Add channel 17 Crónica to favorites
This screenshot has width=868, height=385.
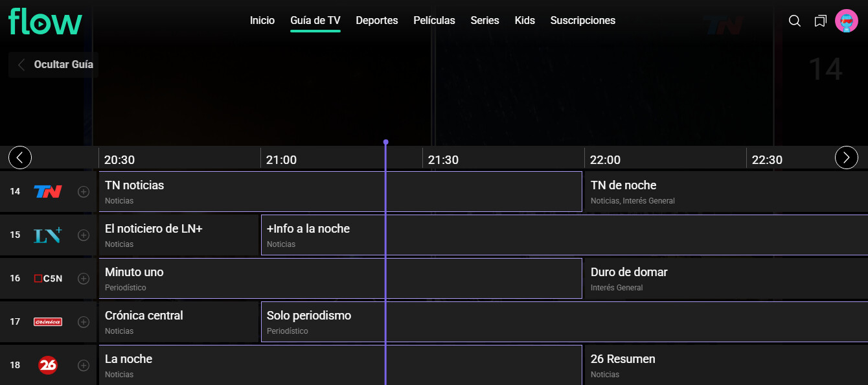[84, 321]
